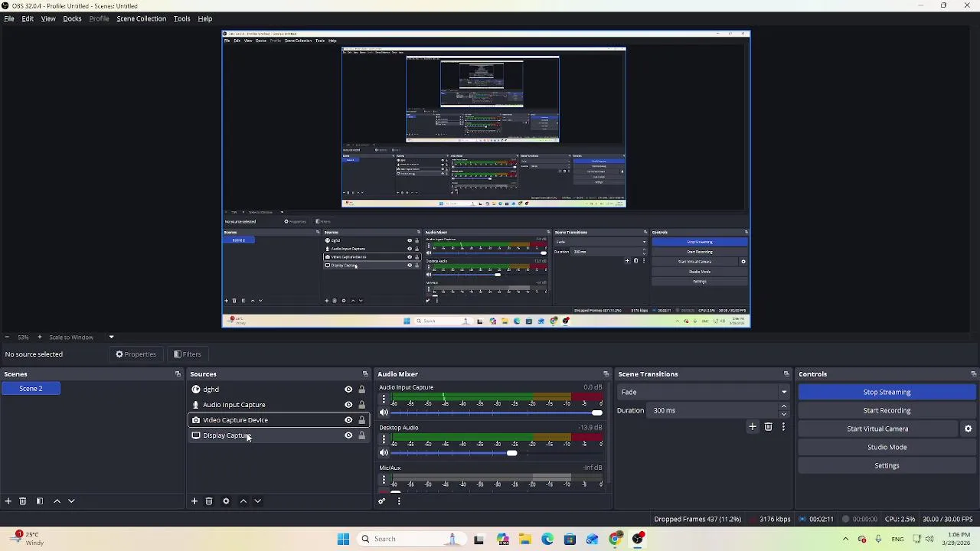This screenshot has width=980, height=551.
Task: Open scene filters icon in Scenes toolbar
Action: [40, 501]
